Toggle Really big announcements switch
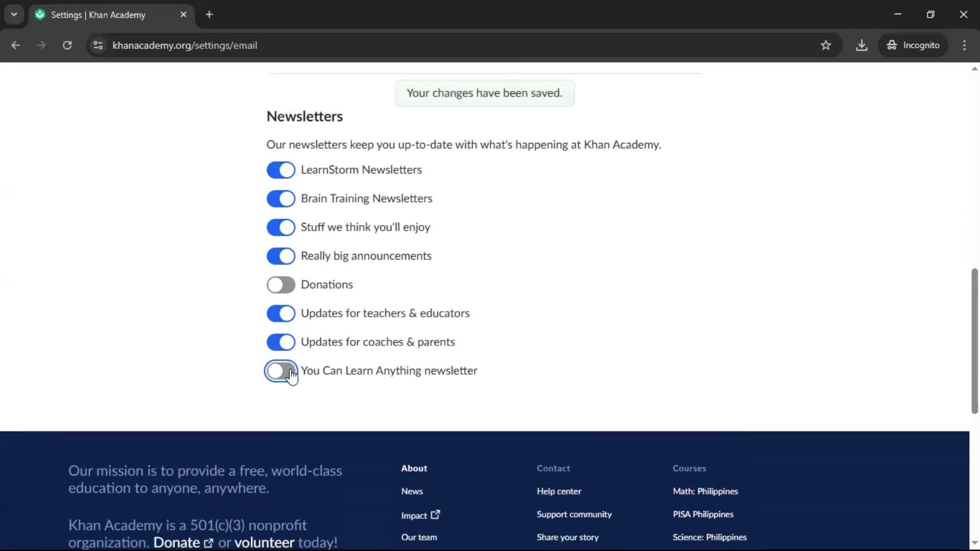980x551 pixels. 281,256
